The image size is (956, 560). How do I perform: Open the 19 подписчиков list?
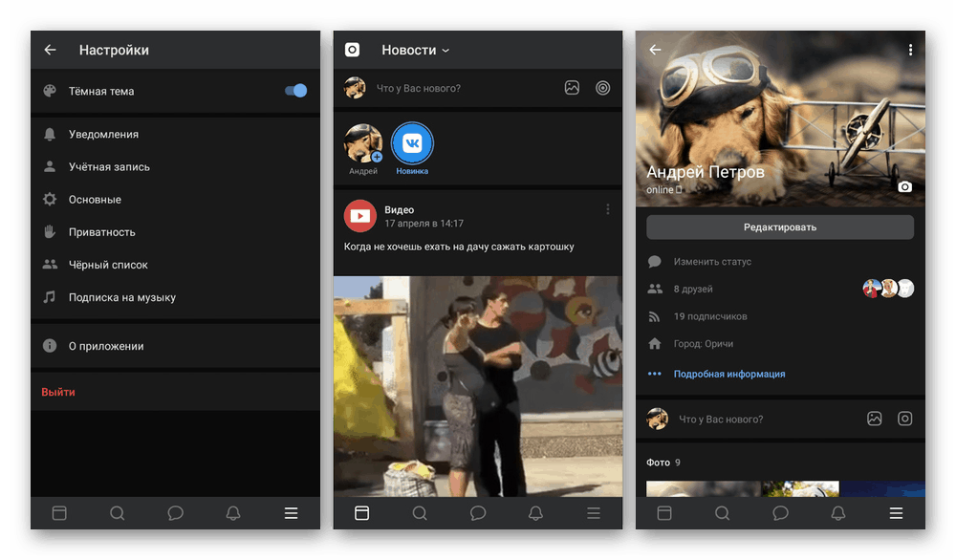coord(710,316)
